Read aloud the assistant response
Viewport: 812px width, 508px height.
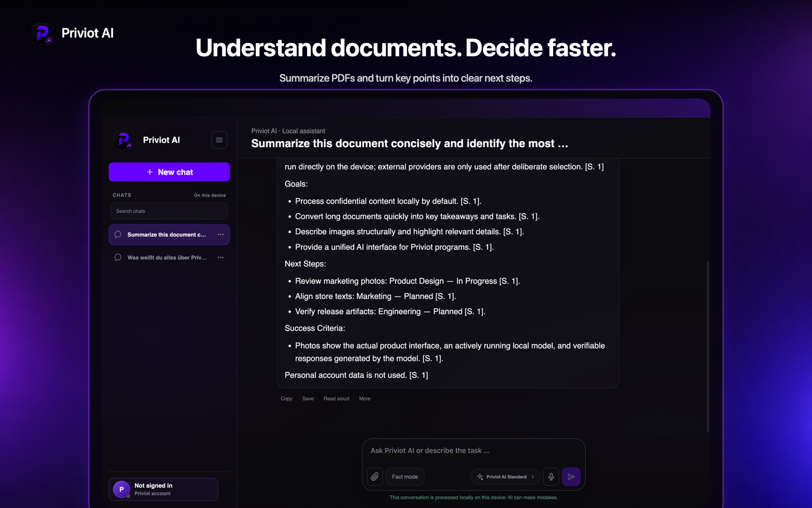coord(336,399)
